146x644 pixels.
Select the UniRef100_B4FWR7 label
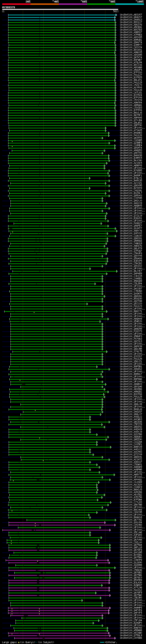(x=131, y=60)
